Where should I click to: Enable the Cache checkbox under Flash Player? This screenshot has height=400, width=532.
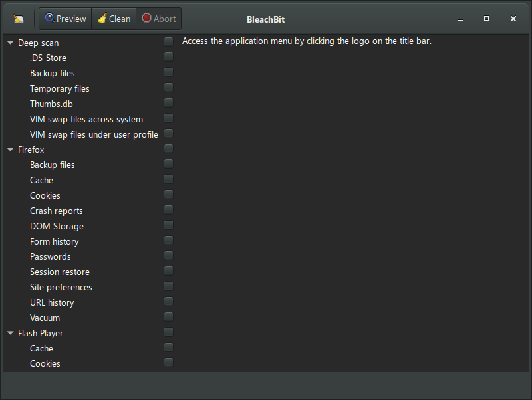168,347
